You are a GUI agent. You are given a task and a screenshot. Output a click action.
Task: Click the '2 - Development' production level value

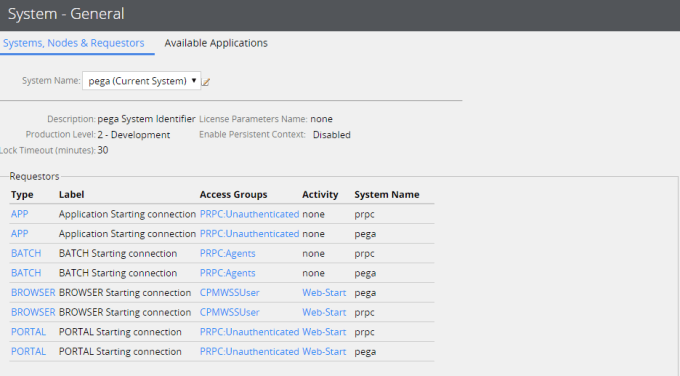pos(134,134)
